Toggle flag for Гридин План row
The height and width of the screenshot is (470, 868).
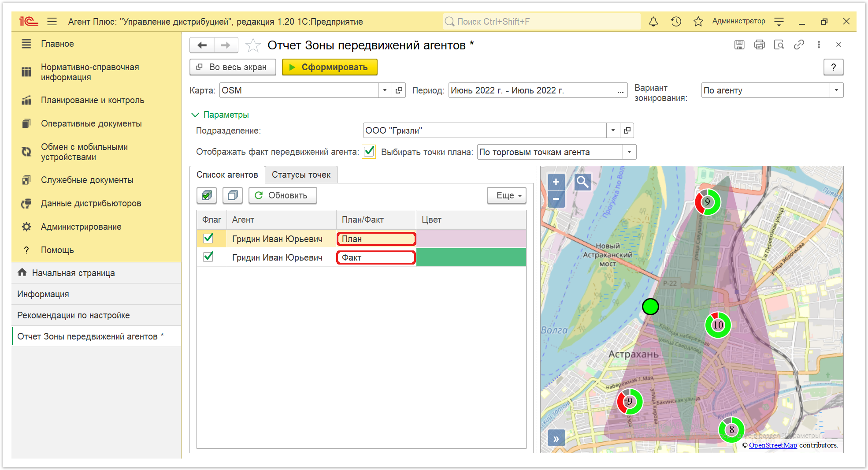point(208,239)
